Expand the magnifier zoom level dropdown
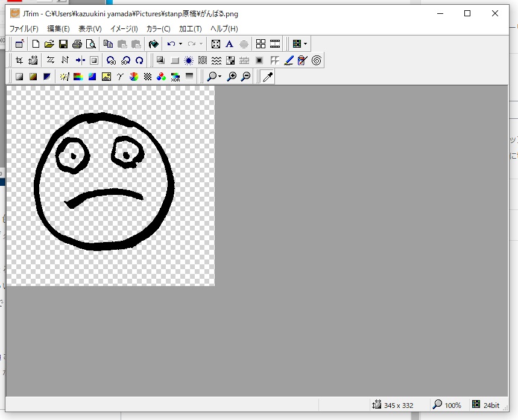Image resolution: width=518 pixels, height=420 pixels. (220, 77)
